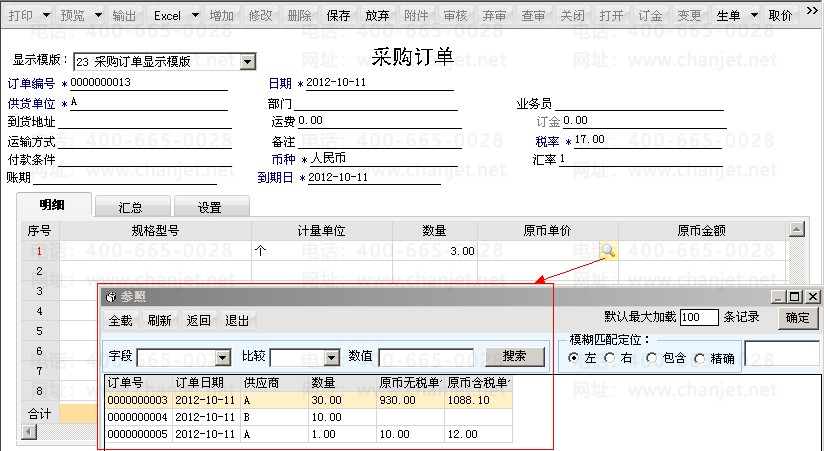Click the 币种 field 人民币
This screenshot has width=824, height=451.
(x=386, y=159)
